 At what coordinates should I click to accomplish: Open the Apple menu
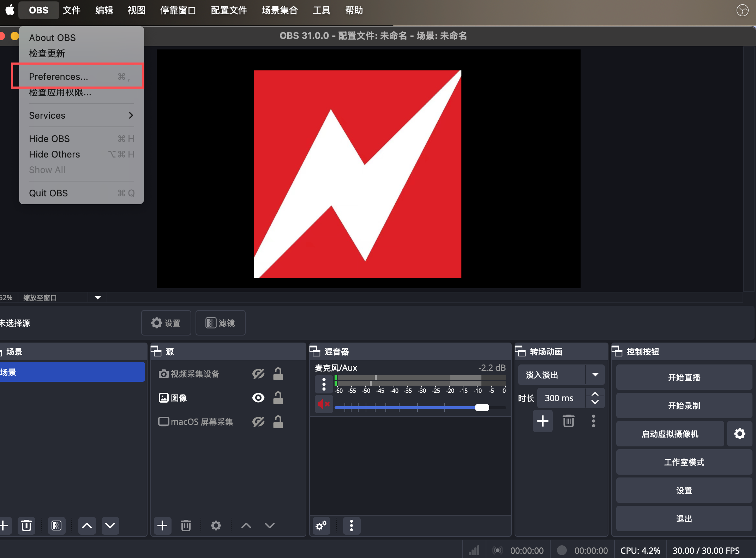point(10,10)
